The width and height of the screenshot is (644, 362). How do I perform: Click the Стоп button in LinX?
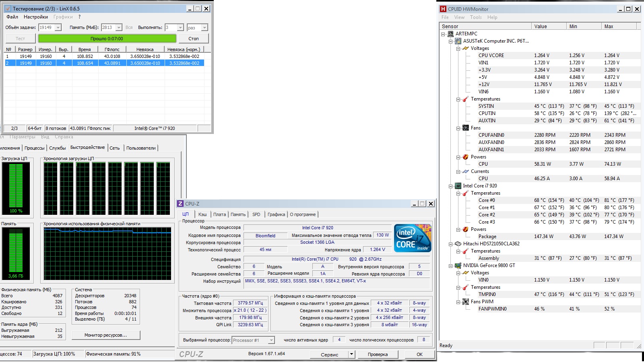193,39
